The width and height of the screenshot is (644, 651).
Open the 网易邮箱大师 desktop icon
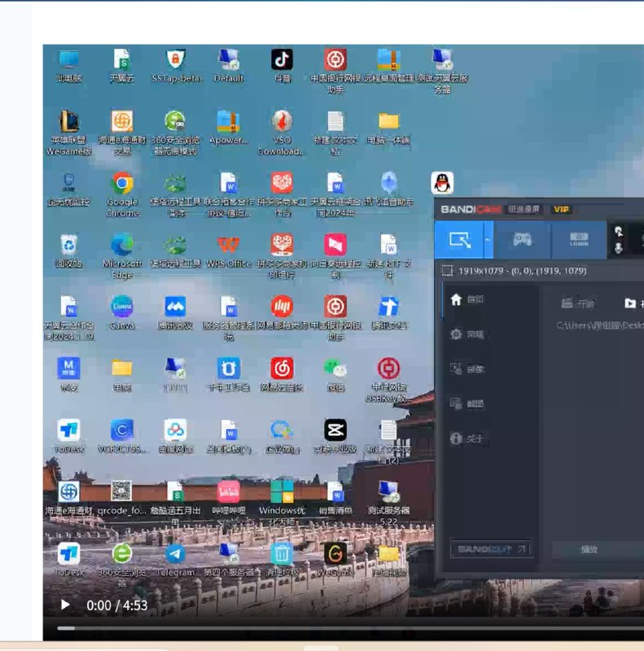pyautogui.click(x=283, y=313)
